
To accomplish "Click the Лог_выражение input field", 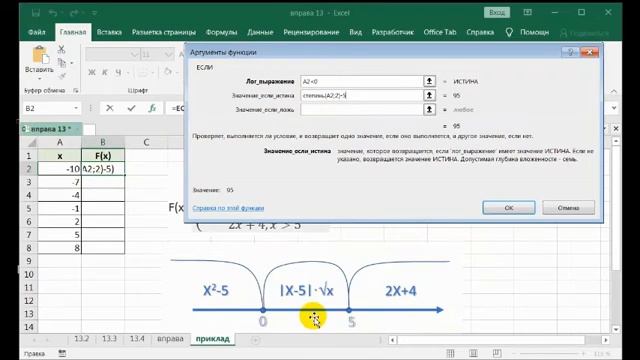I will point(362,81).
